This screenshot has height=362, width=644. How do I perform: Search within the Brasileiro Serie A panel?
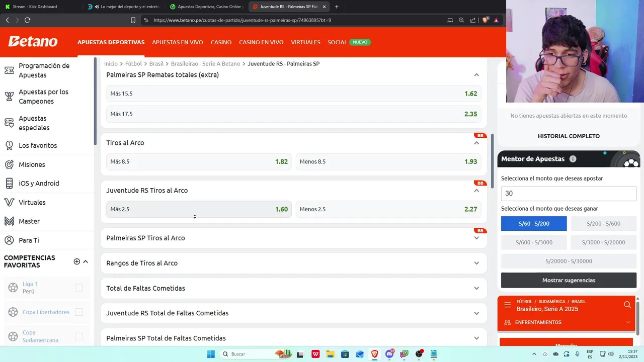(627, 305)
